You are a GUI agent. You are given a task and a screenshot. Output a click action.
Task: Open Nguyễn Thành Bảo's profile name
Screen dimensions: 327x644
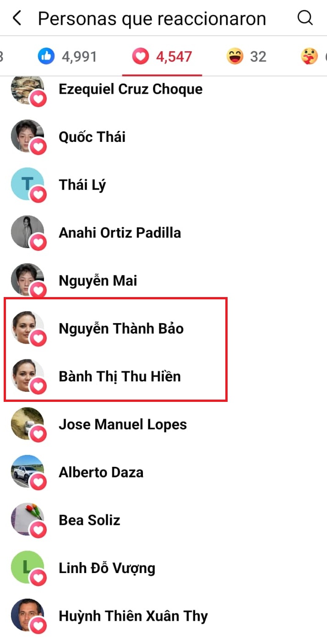[x=121, y=328]
